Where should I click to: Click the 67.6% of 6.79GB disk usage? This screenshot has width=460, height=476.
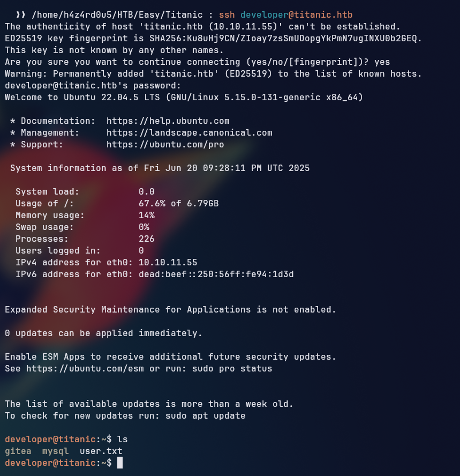[x=178, y=204]
